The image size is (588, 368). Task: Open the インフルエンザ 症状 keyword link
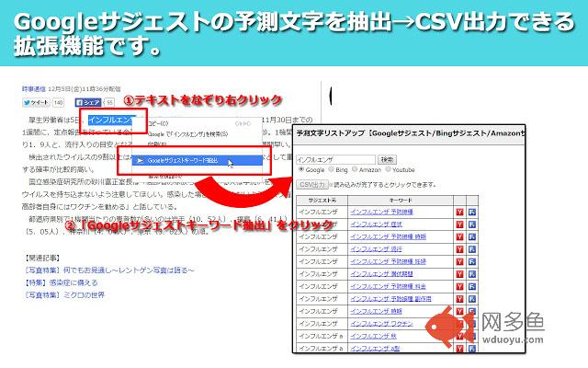pyautogui.click(x=376, y=224)
